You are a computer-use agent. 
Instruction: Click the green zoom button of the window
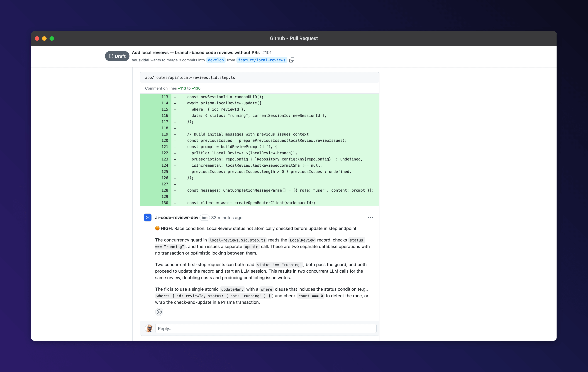(52, 38)
